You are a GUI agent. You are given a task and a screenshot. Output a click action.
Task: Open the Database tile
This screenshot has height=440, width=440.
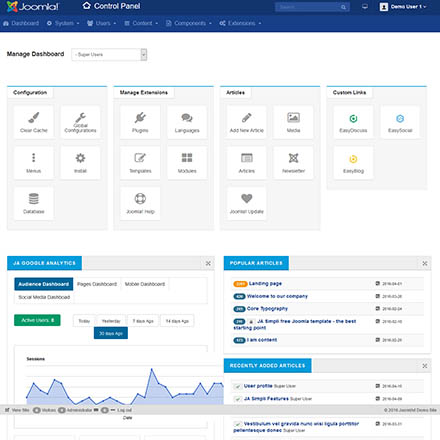(x=34, y=203)
